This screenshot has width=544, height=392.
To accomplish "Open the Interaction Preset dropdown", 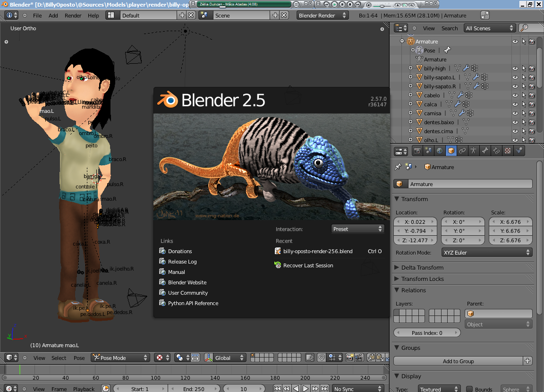I will (x=357, y=229).
